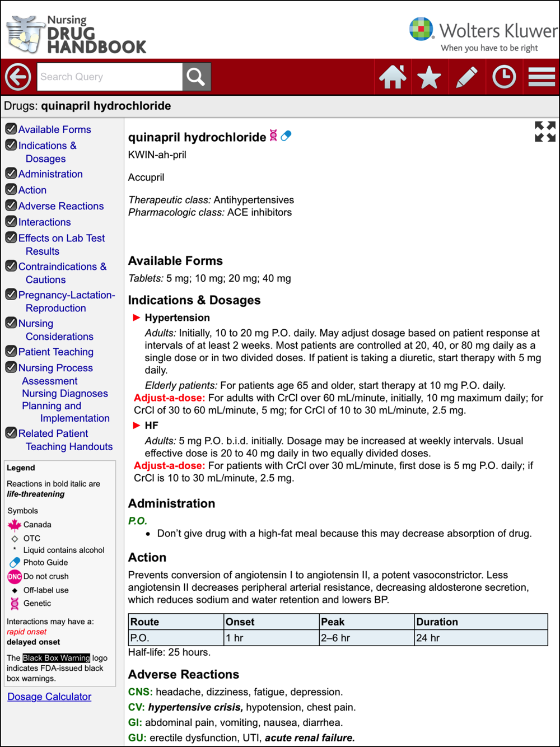Open the Home screen icon
560x747 pixels.
(393, 77)
